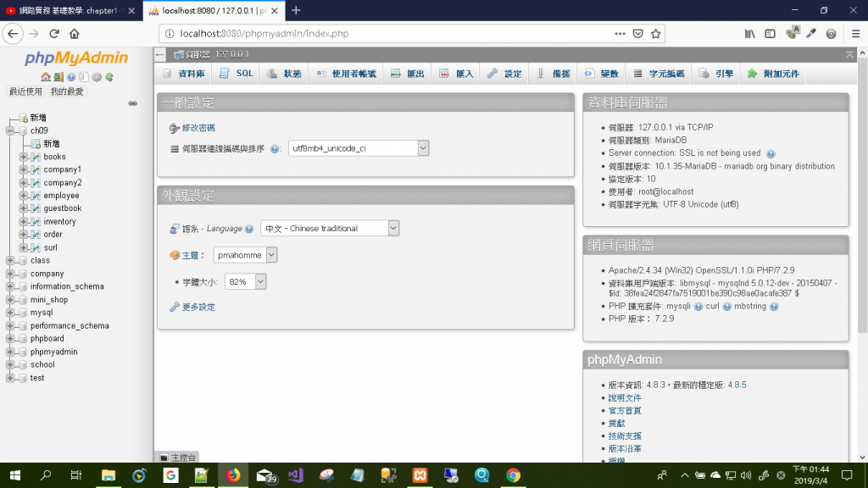Select the guestbook table in tree
Viewport: 868px width, 488px height.
click(63, 208)
